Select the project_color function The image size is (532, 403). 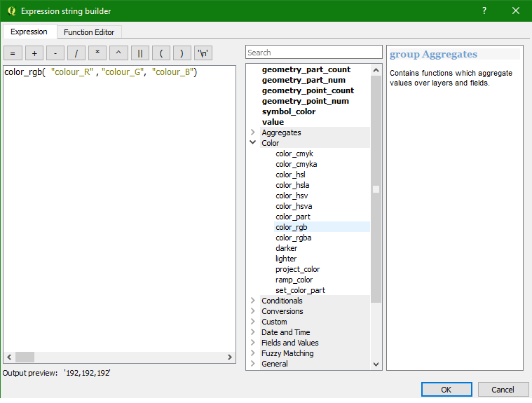(298, 269)
